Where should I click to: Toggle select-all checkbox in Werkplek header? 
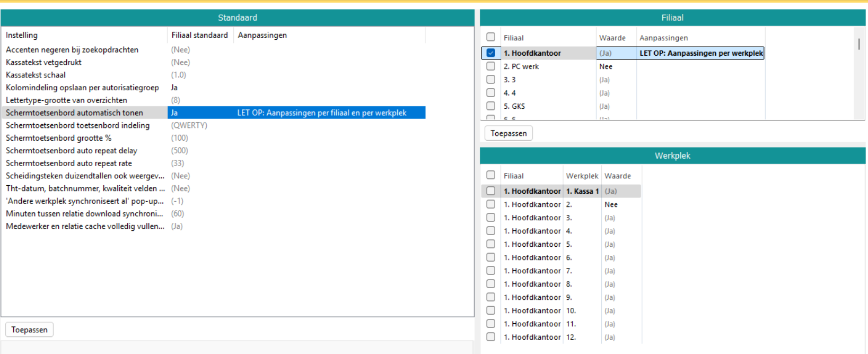pyautogui.click(x=490, y=175)
